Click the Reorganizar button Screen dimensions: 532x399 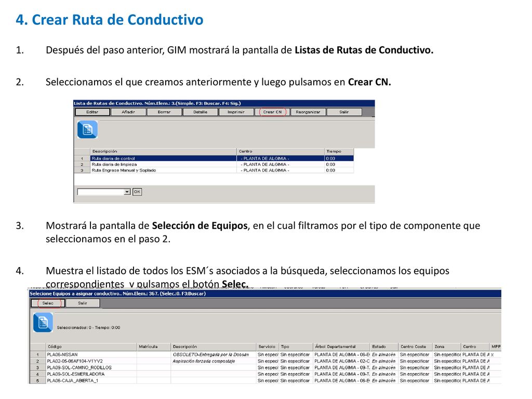(x=308, y=112)
